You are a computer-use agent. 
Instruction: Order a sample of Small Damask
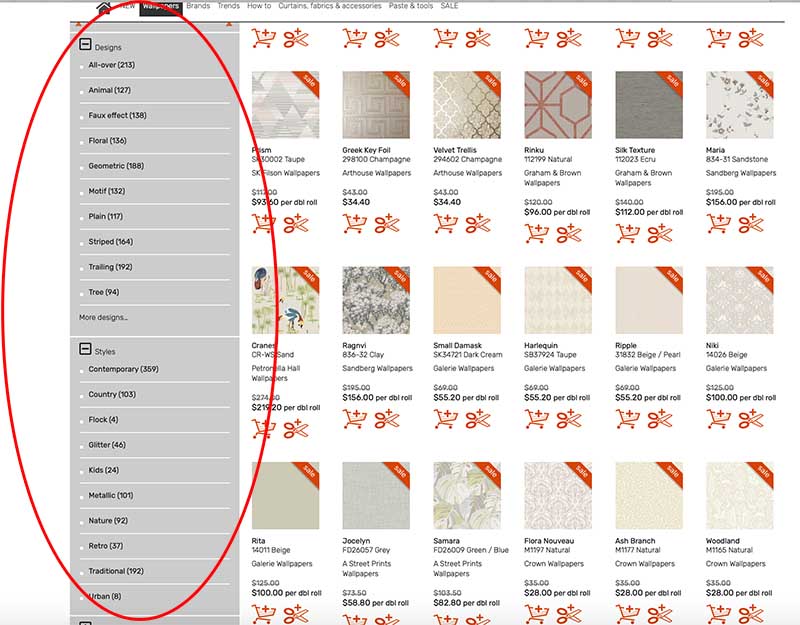click(x=478, y=419)
